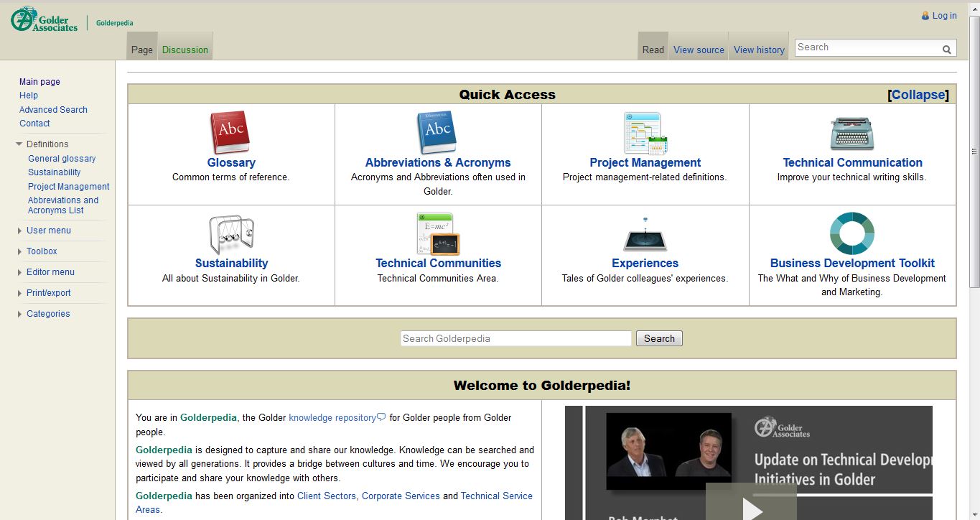Open the Technical Communities formula icon
980x520 pixels.
pos(438,234)
